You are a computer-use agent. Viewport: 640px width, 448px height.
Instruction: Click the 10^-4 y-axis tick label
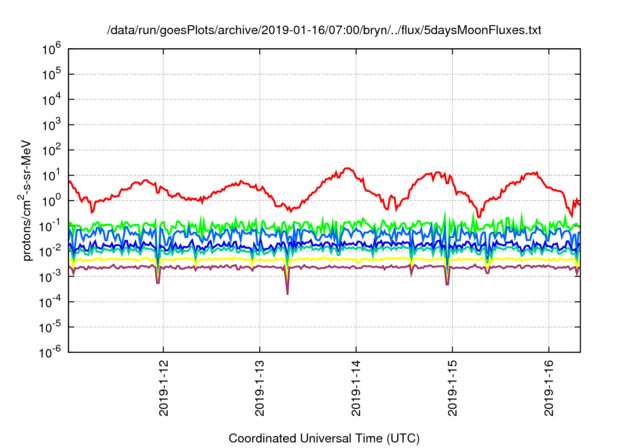pyautogui.click(x=50, y=302)
